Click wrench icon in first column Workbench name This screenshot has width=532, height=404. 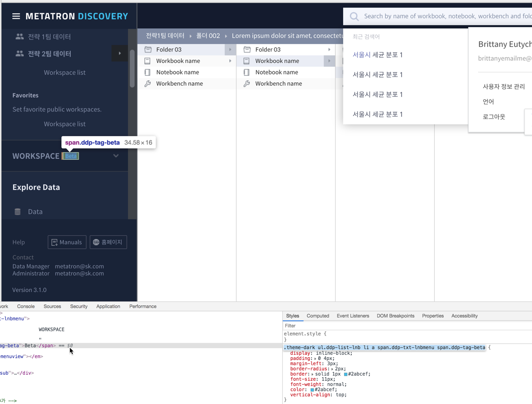(148, 84)
